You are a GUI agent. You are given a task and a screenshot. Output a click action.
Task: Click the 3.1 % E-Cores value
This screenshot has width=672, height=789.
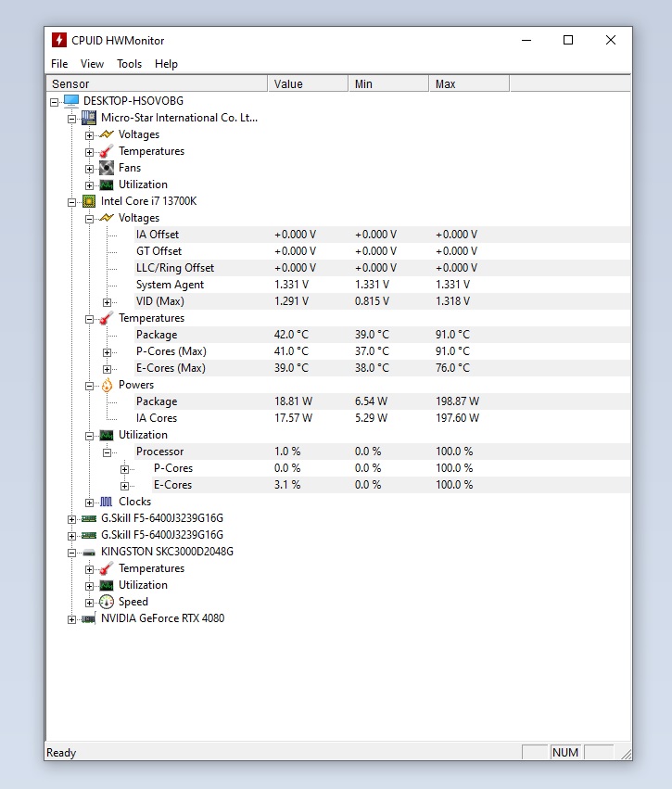point(287,485)
